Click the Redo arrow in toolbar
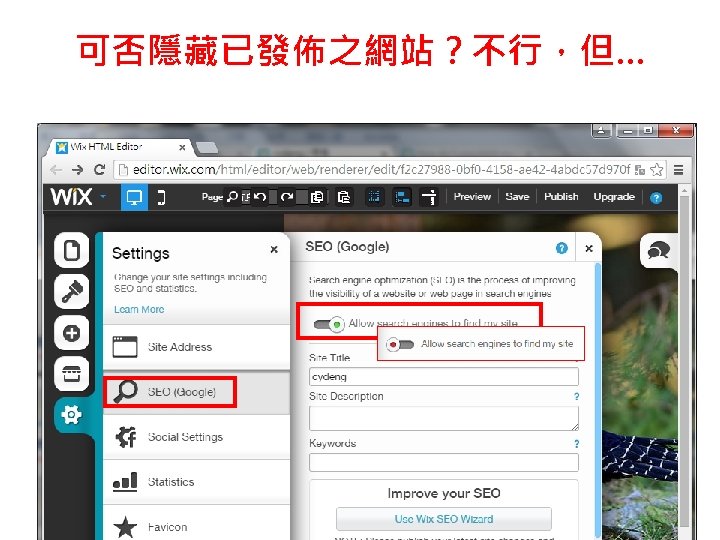This screenshot has width=720, height=540. coord(287,197)
